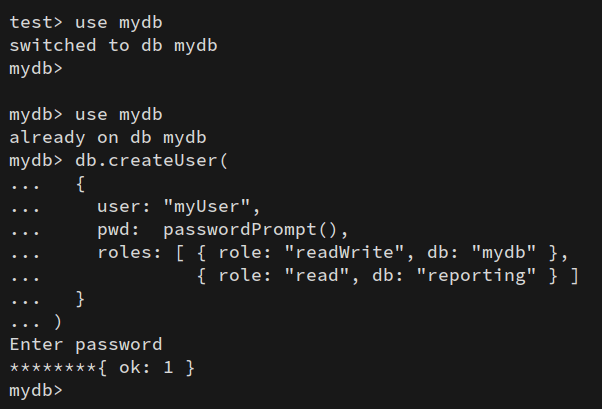Click the "Enter password" prompt text
Image resolution: width=602 pixels, height=409 pixels.
85,345
